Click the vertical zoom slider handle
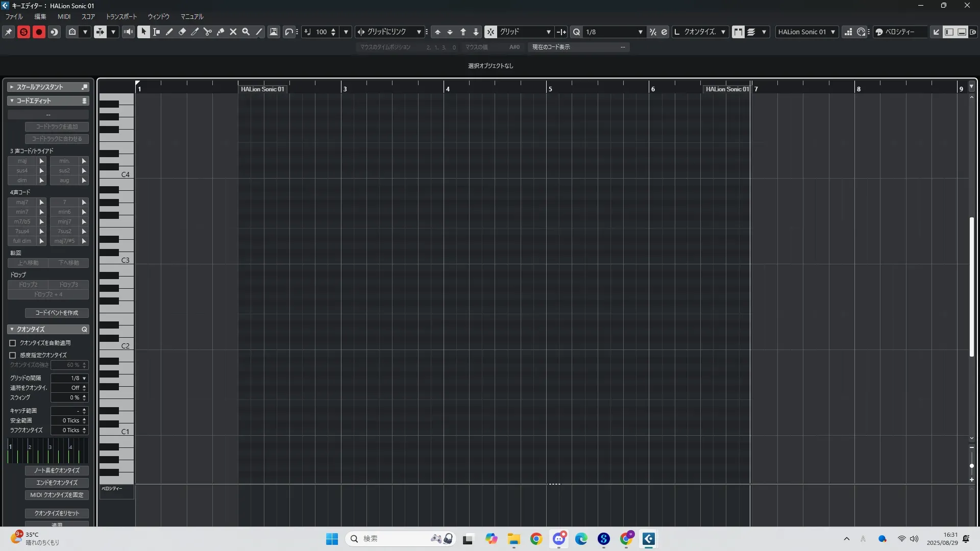 point(971,466)
